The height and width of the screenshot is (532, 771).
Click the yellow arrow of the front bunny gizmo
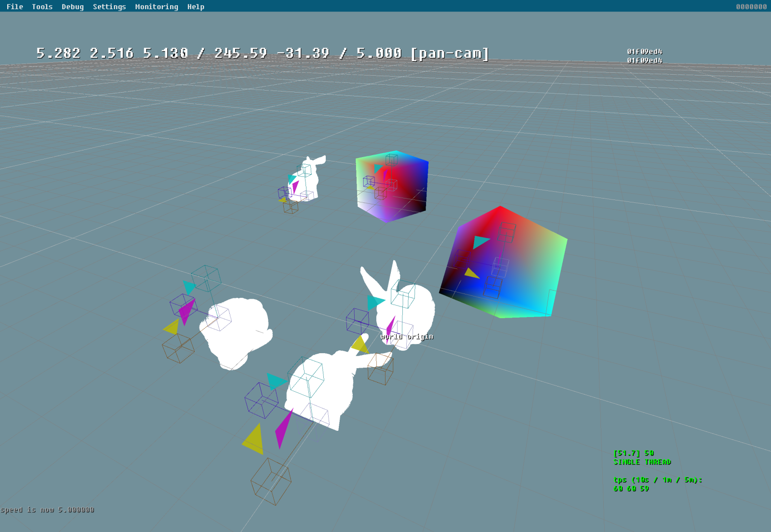point(254,439)
